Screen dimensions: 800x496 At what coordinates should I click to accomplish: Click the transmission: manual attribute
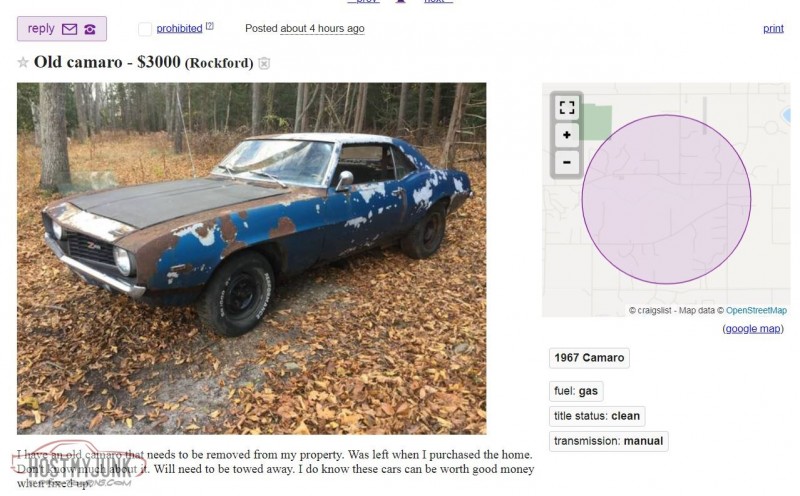609,441
